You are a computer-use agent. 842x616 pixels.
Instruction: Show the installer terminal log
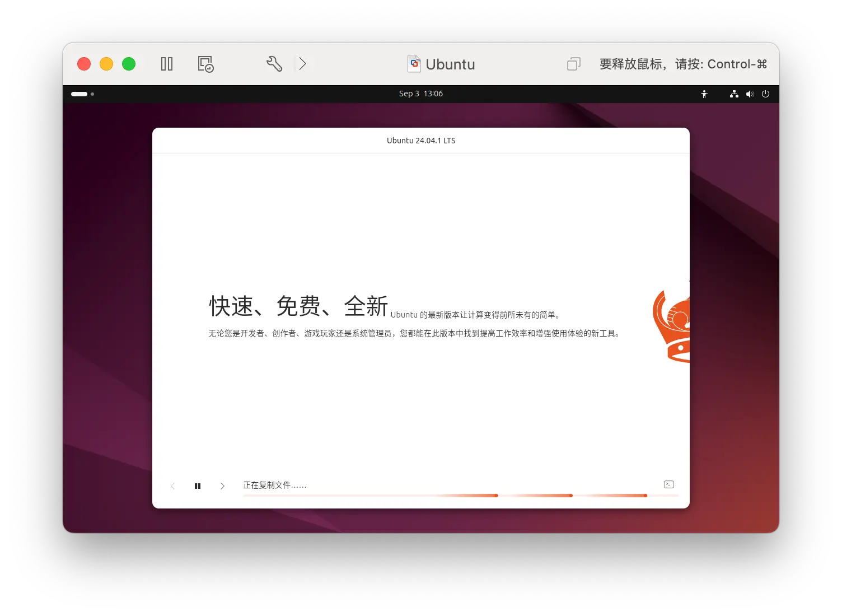[669, 484]
